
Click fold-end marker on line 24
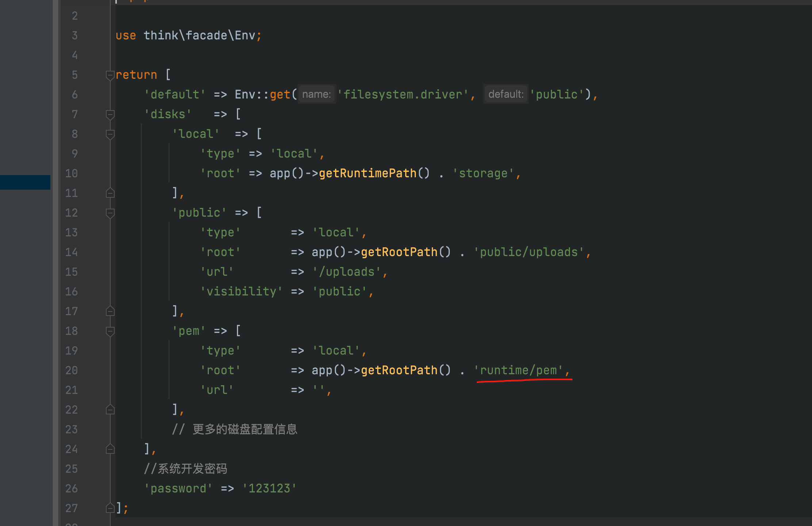pyautogui.click(x=110, y=449)
